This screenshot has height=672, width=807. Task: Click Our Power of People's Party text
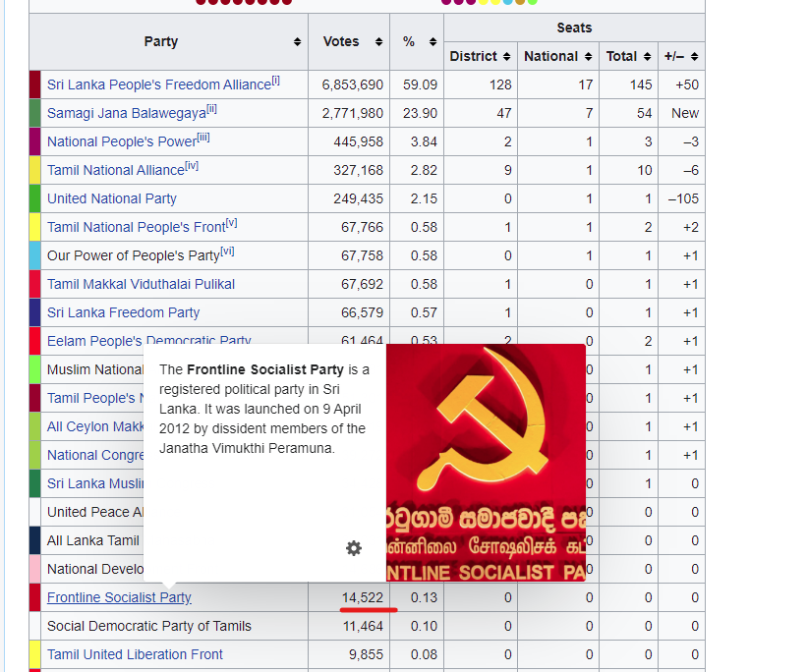(x=134, y=255)
